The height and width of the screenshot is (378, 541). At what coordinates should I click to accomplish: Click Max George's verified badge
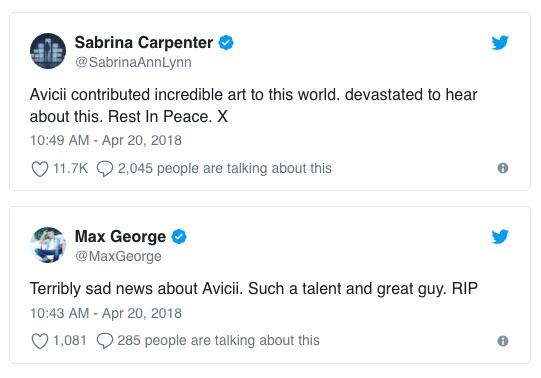pyautogui.click(x=179, y=237)
